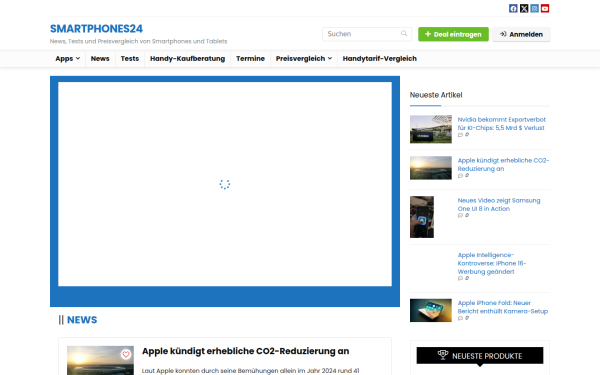The image size is (600, 375).
Task: Click the trophy icon beside Neueste Produkte
Action: pyautogui.click(x=443, y=355)
